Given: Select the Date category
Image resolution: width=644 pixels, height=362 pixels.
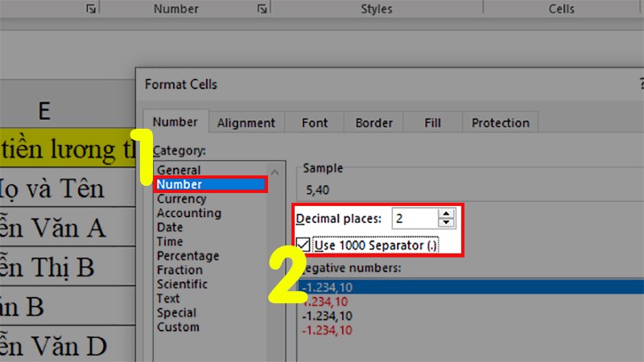Looking at the screenshot, I should (170, 227).
